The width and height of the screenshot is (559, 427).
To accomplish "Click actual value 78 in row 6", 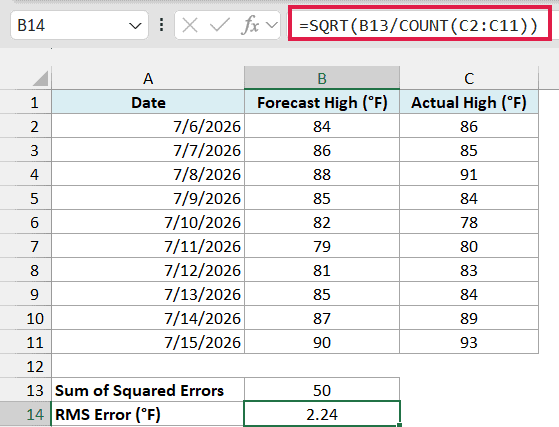I will point(469,222).
